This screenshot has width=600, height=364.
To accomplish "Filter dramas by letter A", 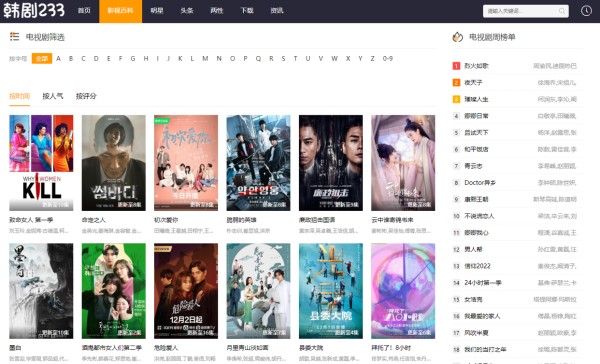I will [59, 59].
